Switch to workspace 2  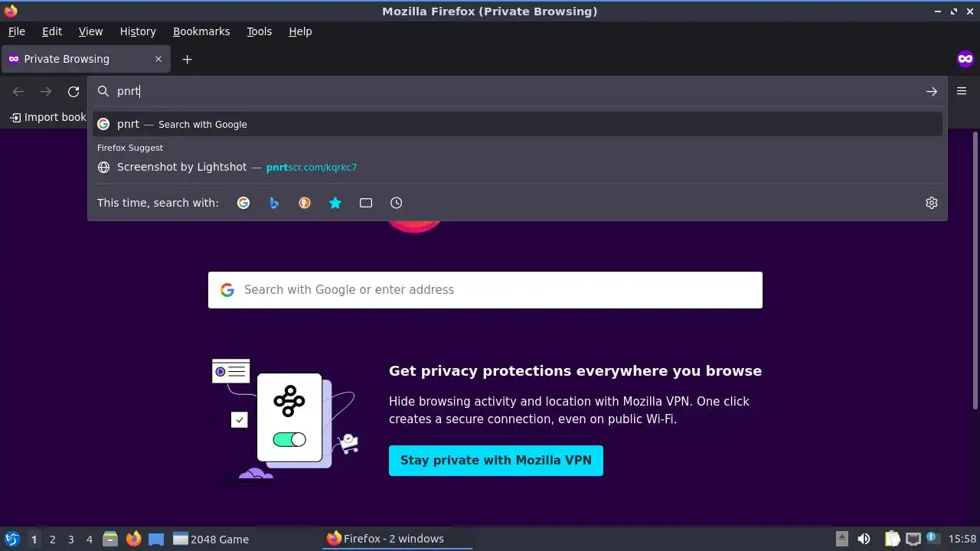tap(52, 540)
